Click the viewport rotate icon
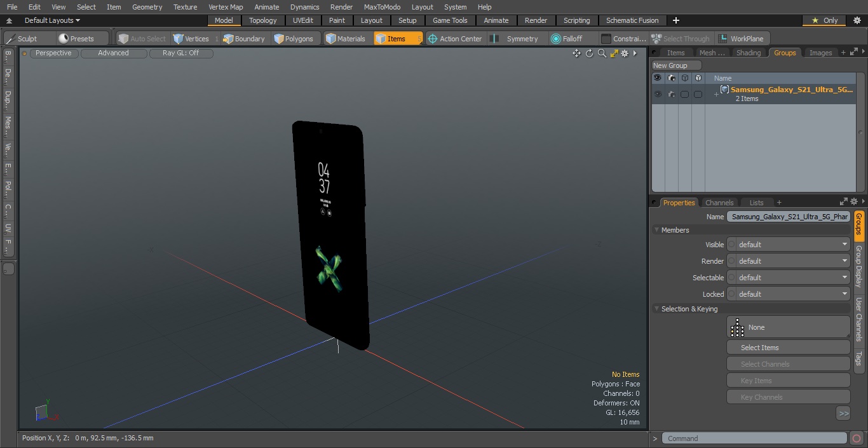This screenshot has width=868, height=448. [589, 53]
